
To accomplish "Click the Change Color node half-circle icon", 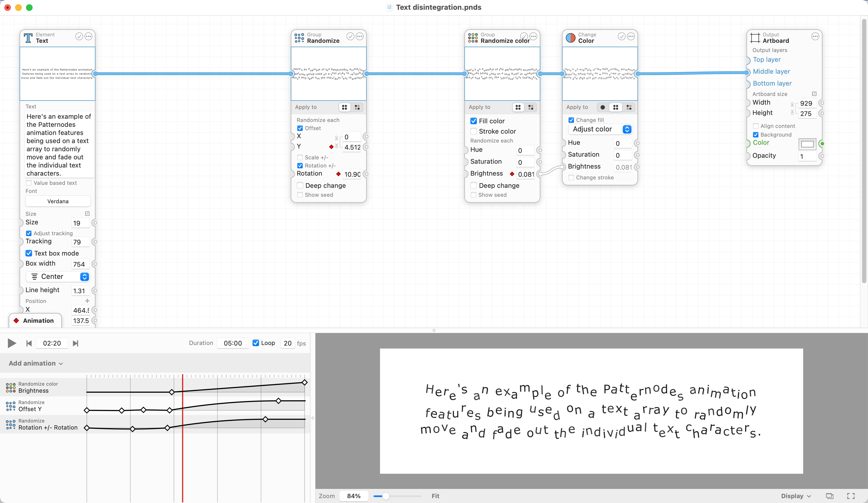I will coord(571,38).
